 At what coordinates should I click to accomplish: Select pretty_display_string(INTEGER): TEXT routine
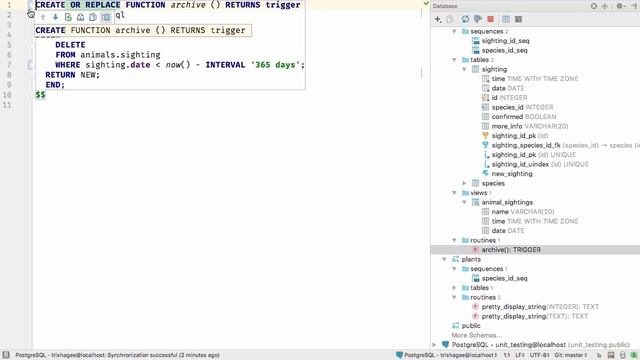click(x=540, y=307)
